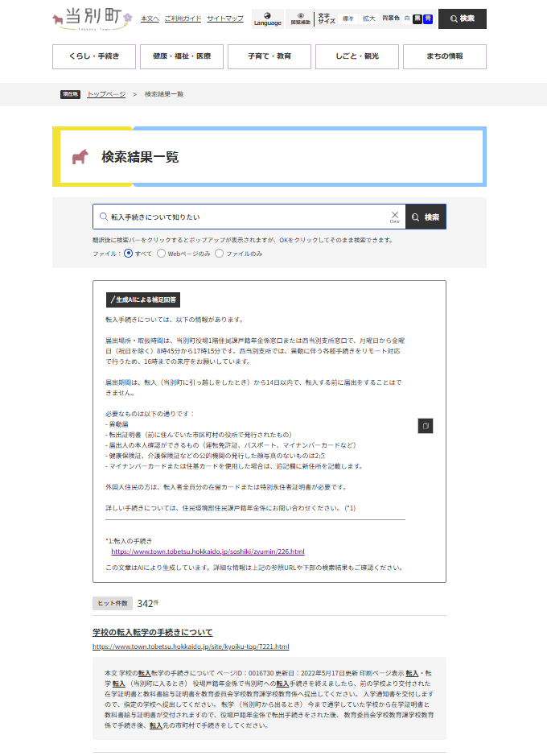The height and width of the screenshot is (756, 547).
Task: Open the しごと・観光 menu
Action: 357,56
